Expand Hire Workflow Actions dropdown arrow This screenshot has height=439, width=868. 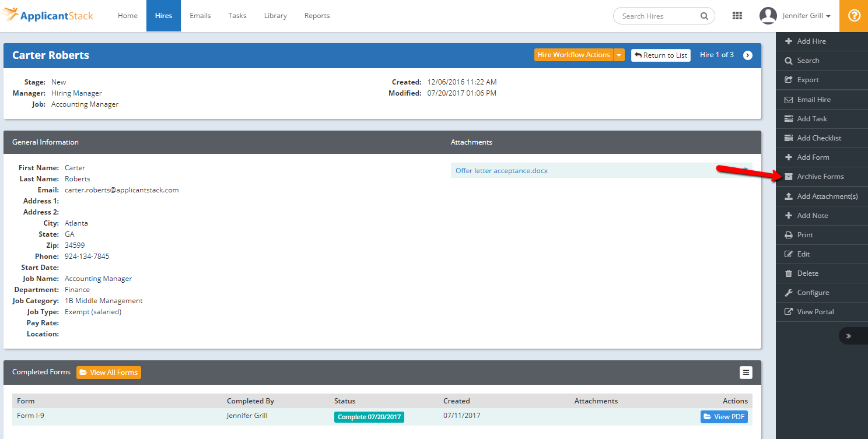[619, 55]
